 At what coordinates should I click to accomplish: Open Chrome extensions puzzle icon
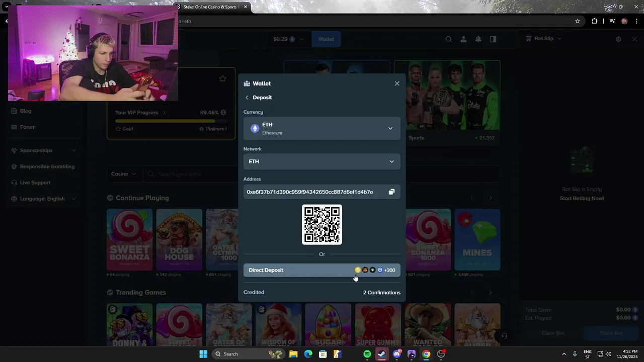[x=594, y=21]
